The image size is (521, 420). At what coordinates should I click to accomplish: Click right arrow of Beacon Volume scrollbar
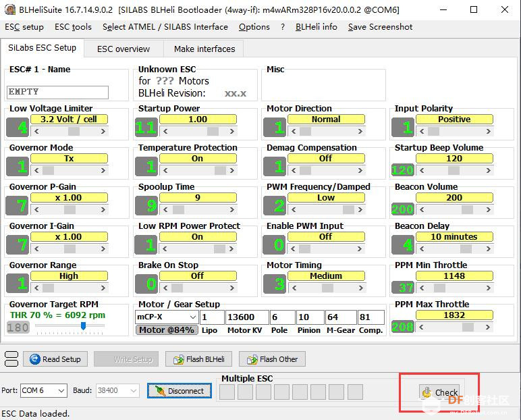tap(489, 210)
